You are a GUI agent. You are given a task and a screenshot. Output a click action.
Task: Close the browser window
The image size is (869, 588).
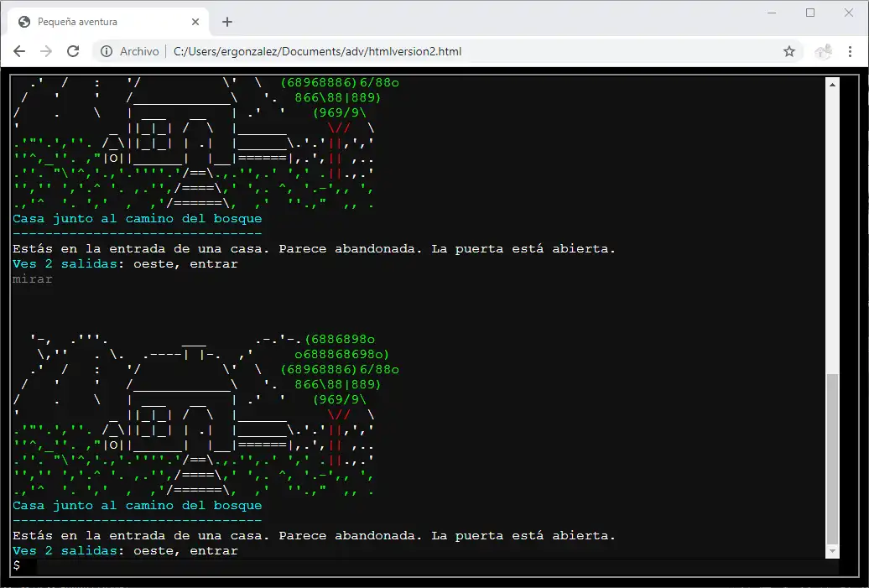click(849, 13)
